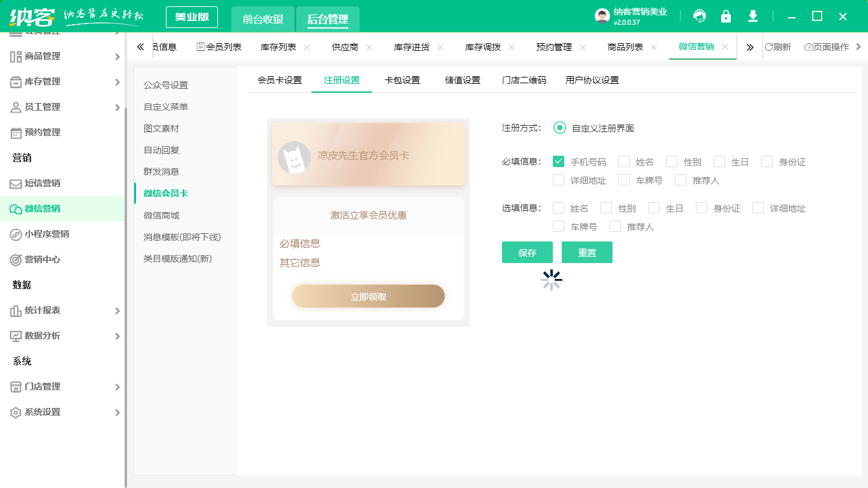
Task: Click the download icon in title bar
Action: 753,17
